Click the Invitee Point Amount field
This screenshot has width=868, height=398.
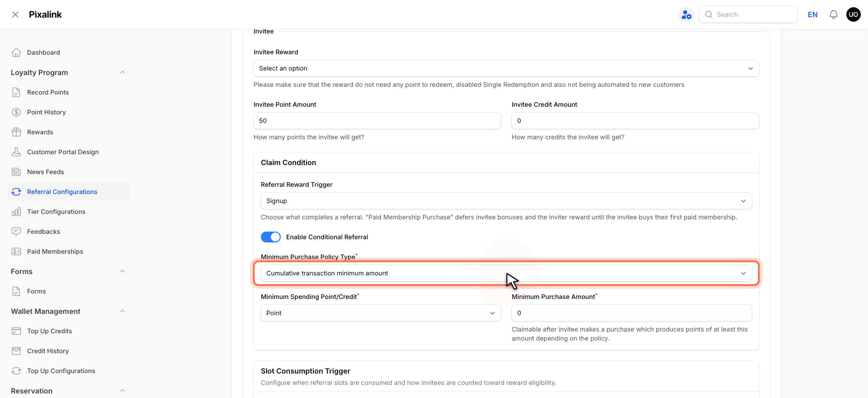[x=377, y=121]
